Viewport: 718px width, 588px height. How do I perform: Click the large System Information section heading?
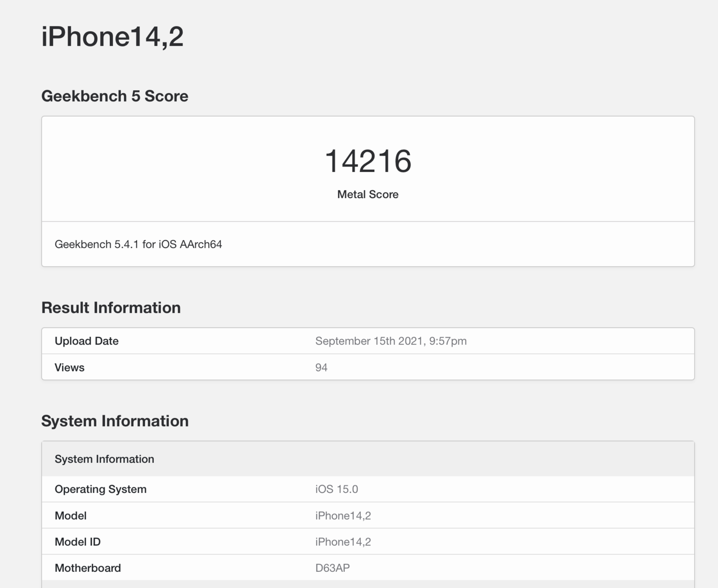[x=115, y=421]
